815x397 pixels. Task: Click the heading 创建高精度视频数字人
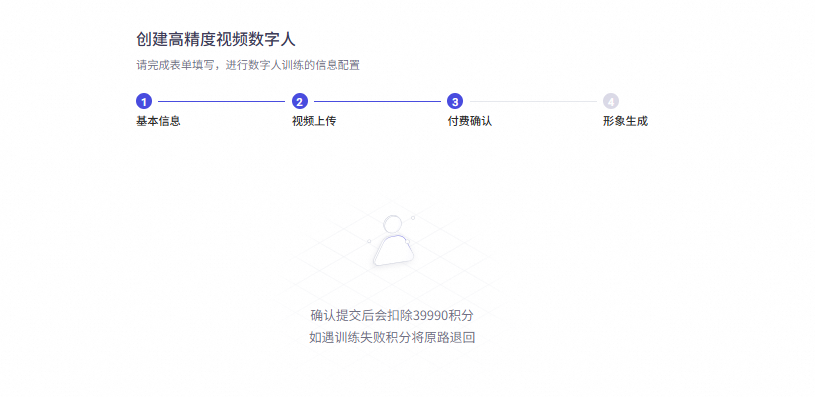pyautogui.click(x=216, y=39)
